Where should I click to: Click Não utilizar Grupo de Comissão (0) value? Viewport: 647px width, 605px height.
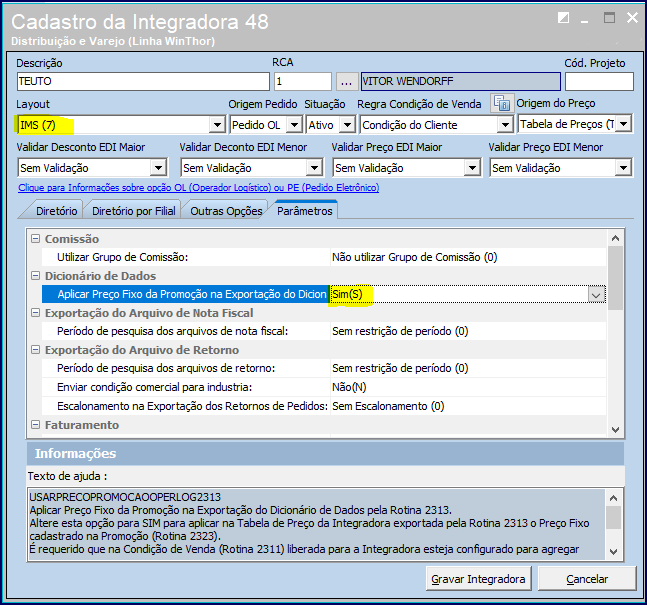pos(415,257)
